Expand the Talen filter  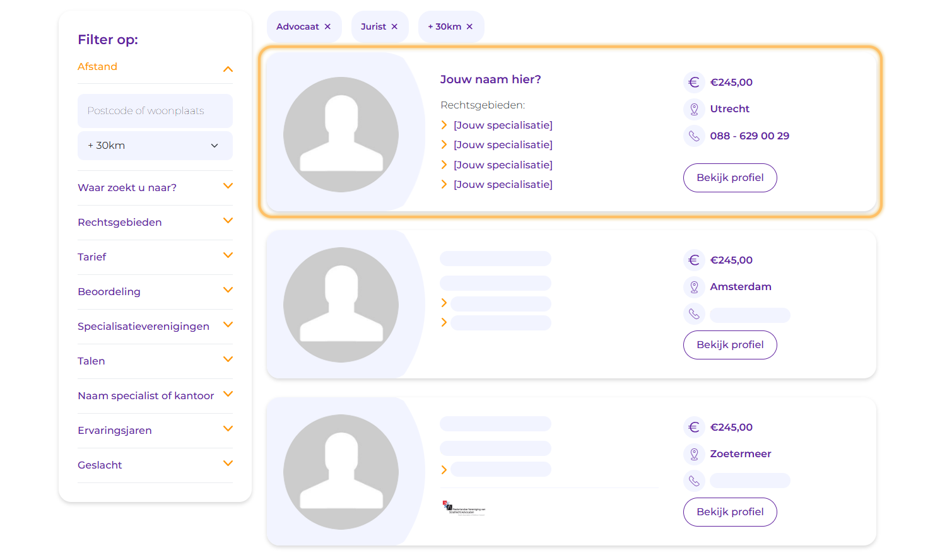click(x=228, y=359)
